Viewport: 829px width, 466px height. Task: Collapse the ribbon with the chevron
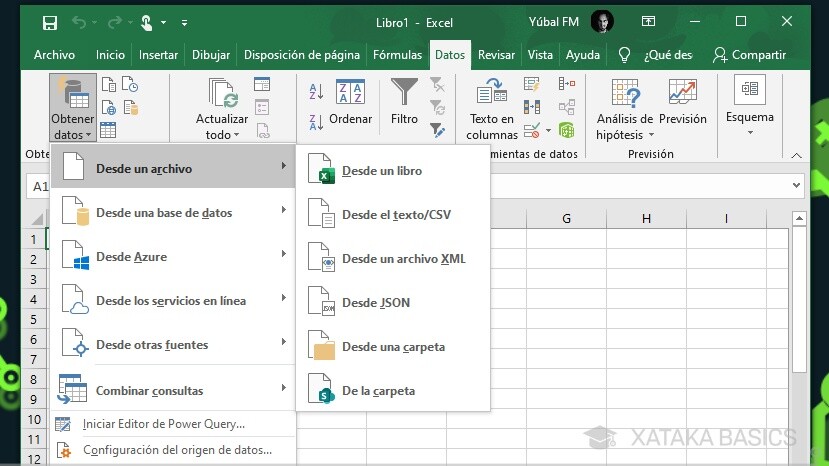point(796,156)
